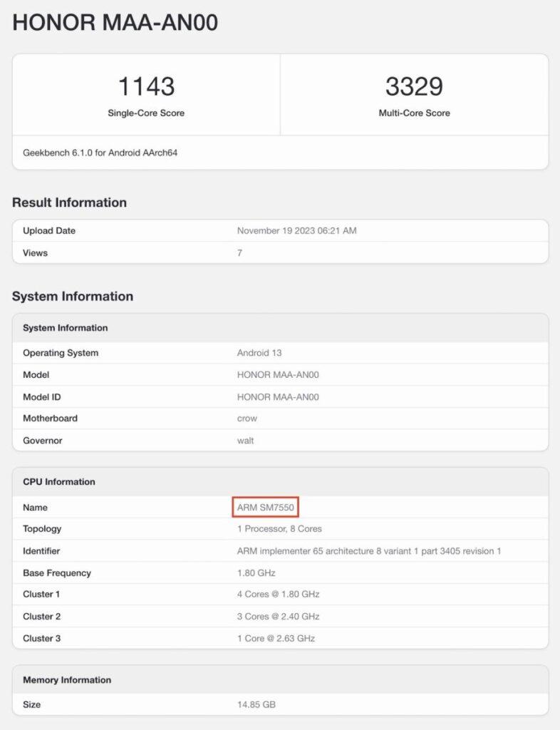Click the Identifier label

41,551
